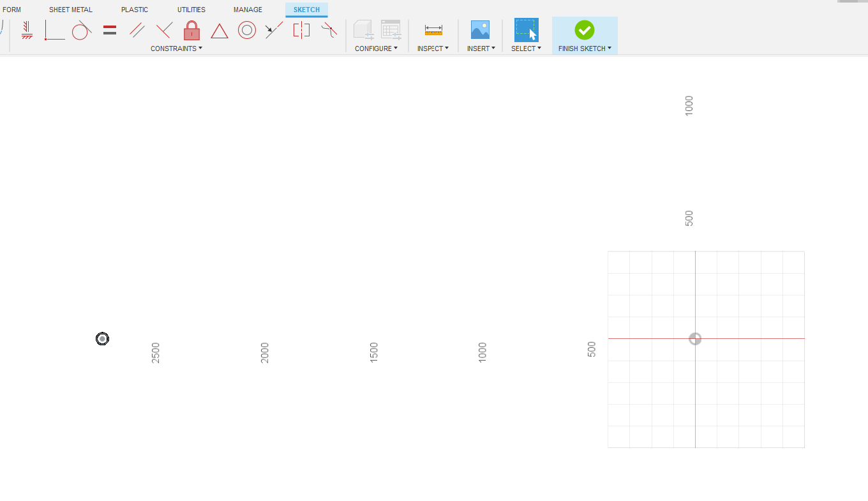This screenshot has width=868, height=501.
Task: Expand the Configure dropdown
Action: [x=376, y=49]
